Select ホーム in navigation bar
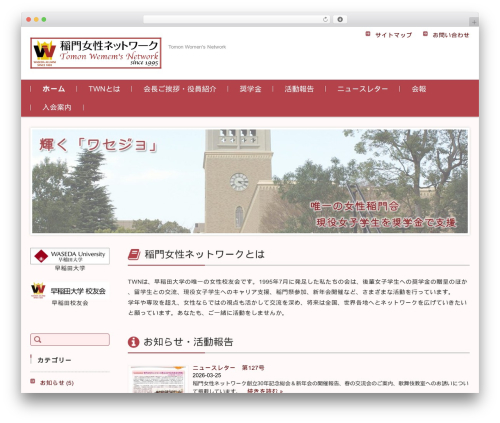Image resolution: width=500 pixels, height=423 pixels. 54,89
